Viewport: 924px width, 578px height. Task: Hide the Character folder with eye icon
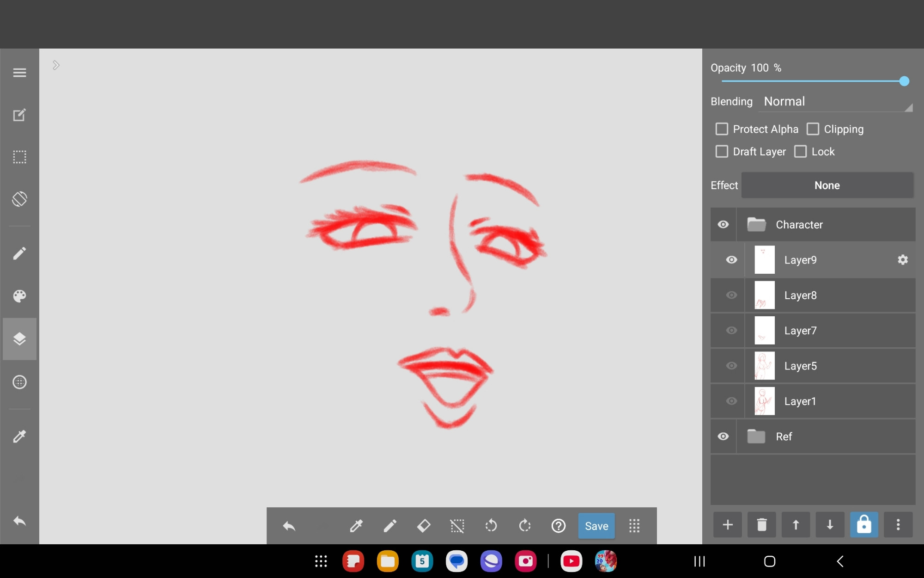723,224
